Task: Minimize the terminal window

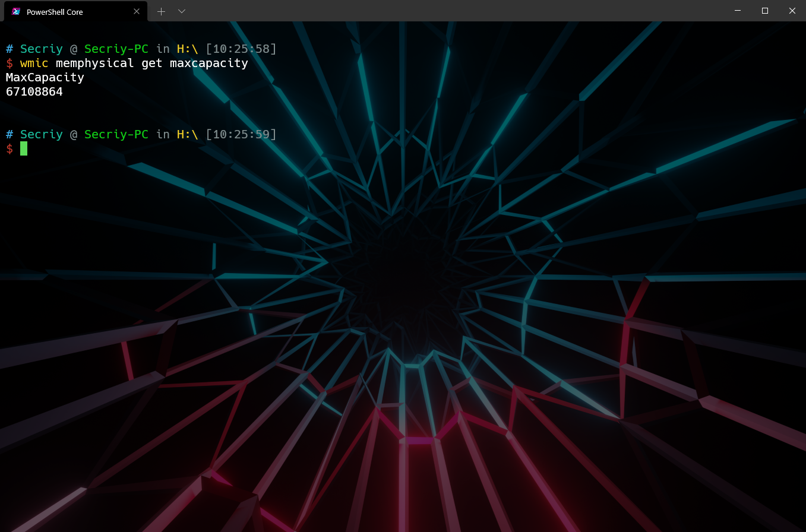Action: coord(738,11)
